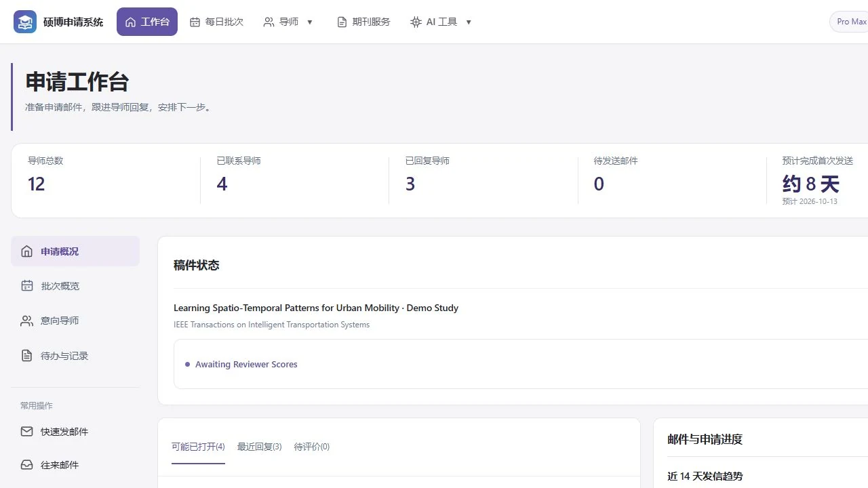Open the 期刊服务 menu item
This screenshot has width=868, height=488.
click(364, 22)
